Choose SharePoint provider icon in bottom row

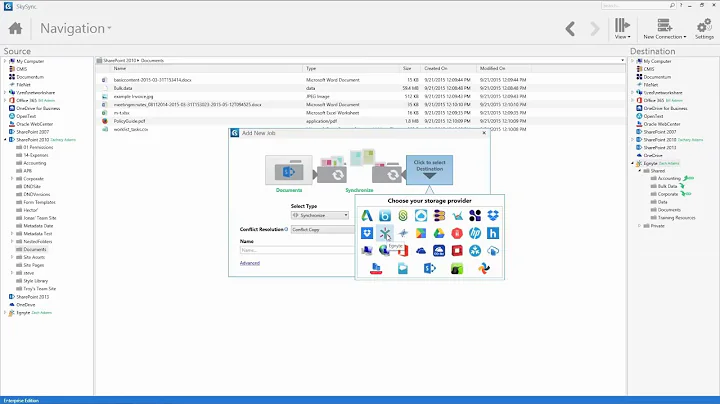click(429, 269)
